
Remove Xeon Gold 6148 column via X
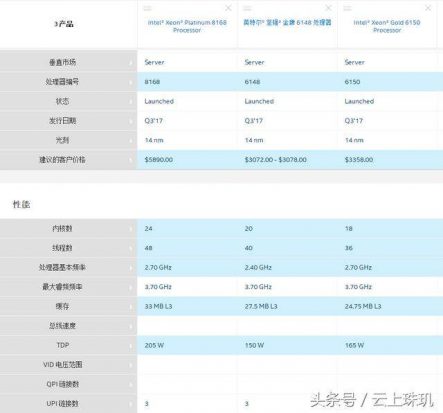(328, 8)
